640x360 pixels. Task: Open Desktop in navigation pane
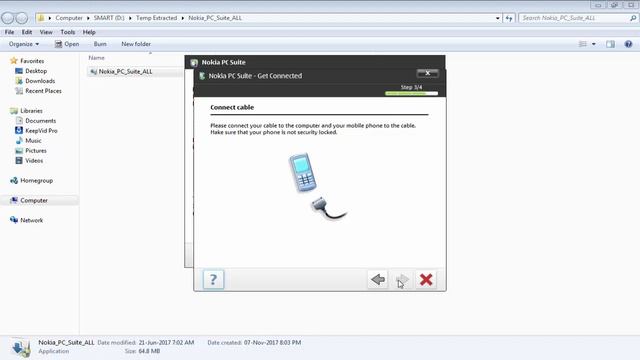coord(36,71)
